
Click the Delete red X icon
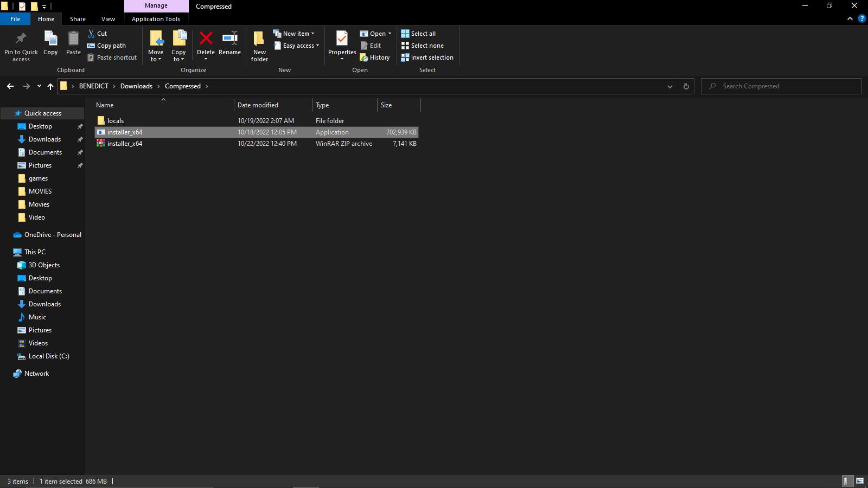206,39
